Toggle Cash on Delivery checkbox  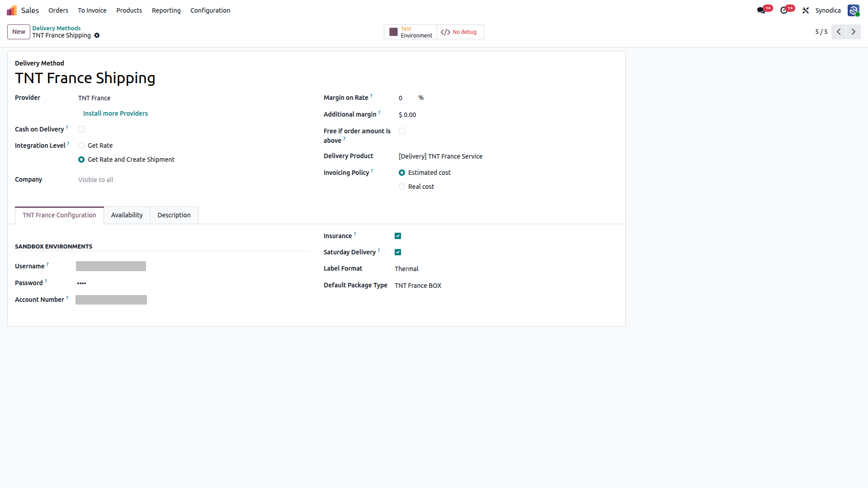81,129
